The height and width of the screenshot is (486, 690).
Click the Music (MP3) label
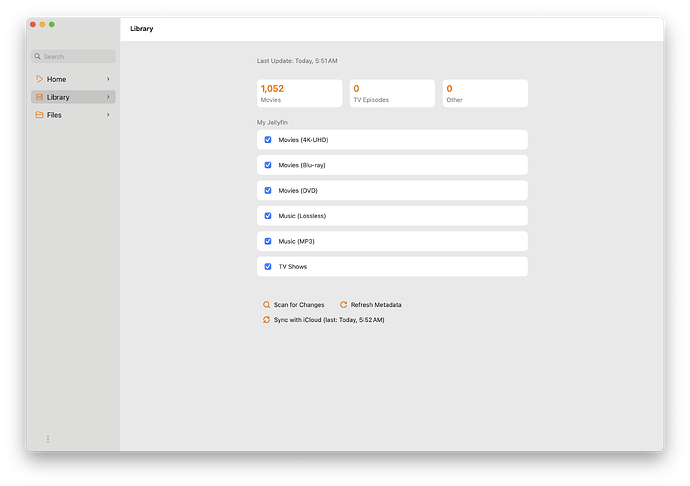(x=297, y=241)
